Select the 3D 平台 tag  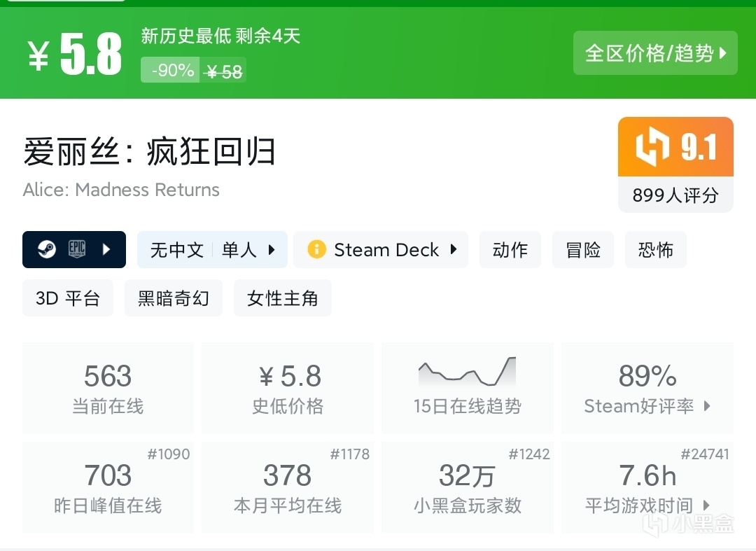point(68,298)
